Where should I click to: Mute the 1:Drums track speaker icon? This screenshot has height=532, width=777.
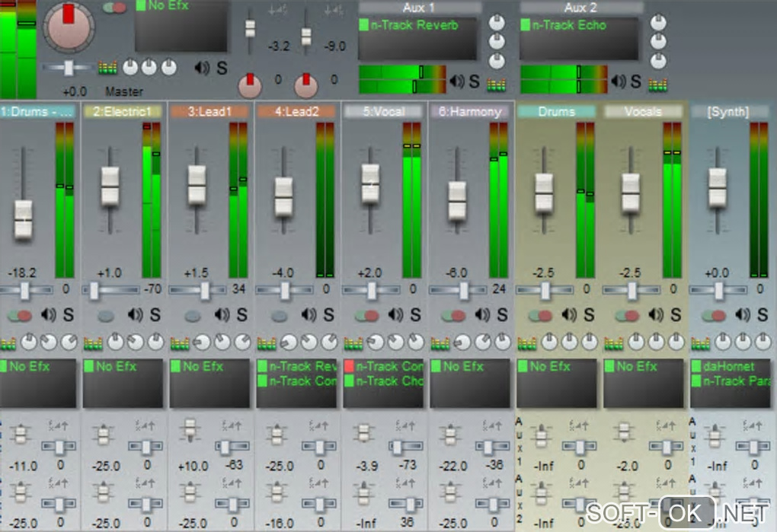click(48, 315)
